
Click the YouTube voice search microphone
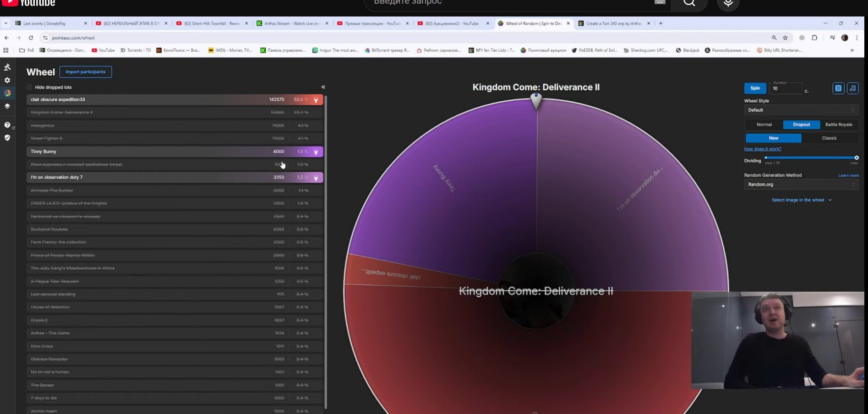point(728,4)
